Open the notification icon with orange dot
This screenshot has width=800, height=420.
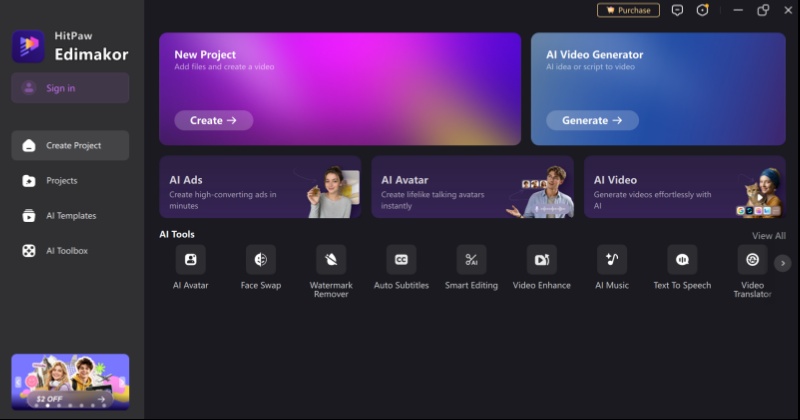click(x=703, y=10)
